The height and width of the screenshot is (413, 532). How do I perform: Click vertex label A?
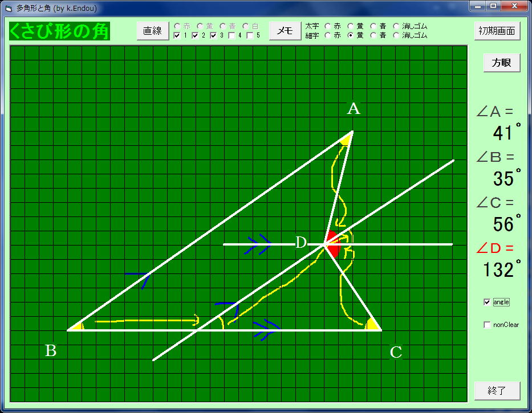354,109
